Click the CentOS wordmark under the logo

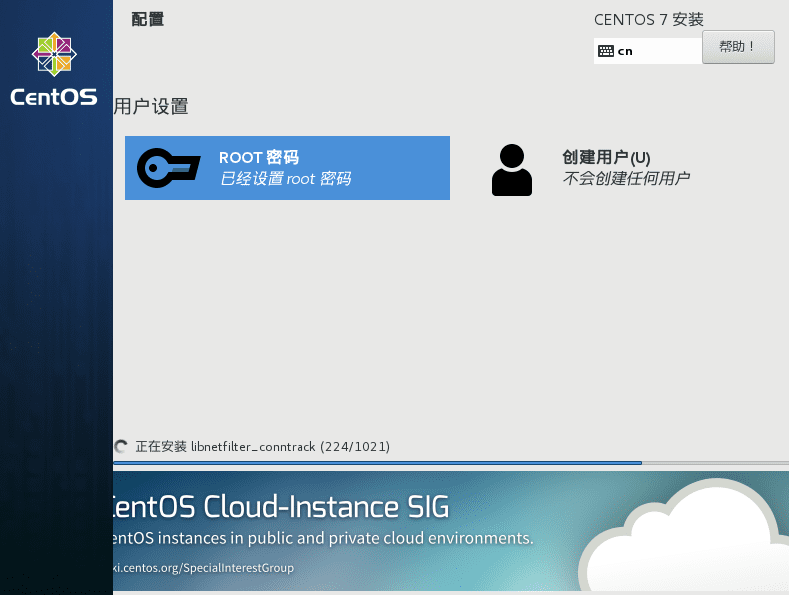pos(54,97)
